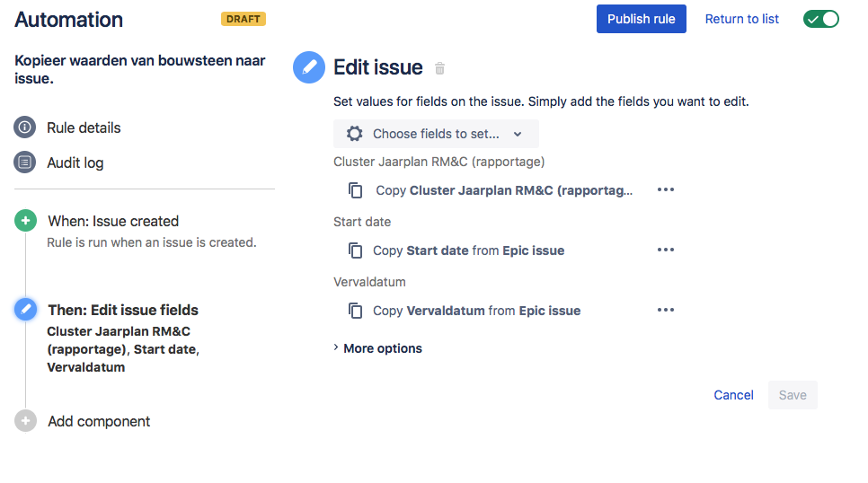
Task: Click the trash icon next to Edit issue
Action: pyautogui.click(x=439, y=68)
